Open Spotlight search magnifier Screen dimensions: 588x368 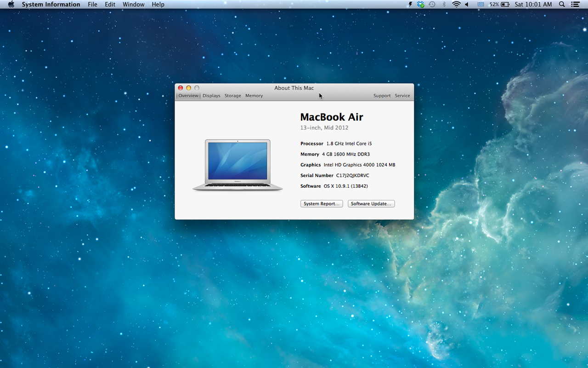pos(562,4)
